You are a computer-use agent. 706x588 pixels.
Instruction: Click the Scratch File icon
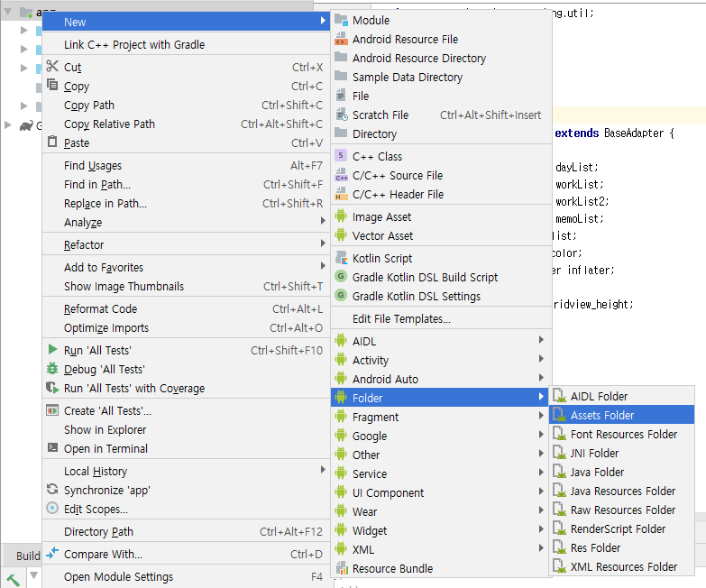pos(342,115)
